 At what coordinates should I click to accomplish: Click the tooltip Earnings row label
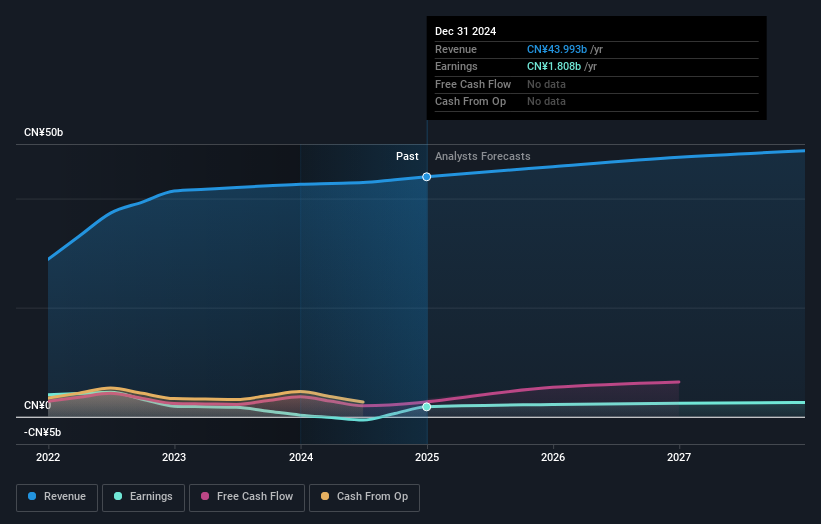click(x=456, y=66)
